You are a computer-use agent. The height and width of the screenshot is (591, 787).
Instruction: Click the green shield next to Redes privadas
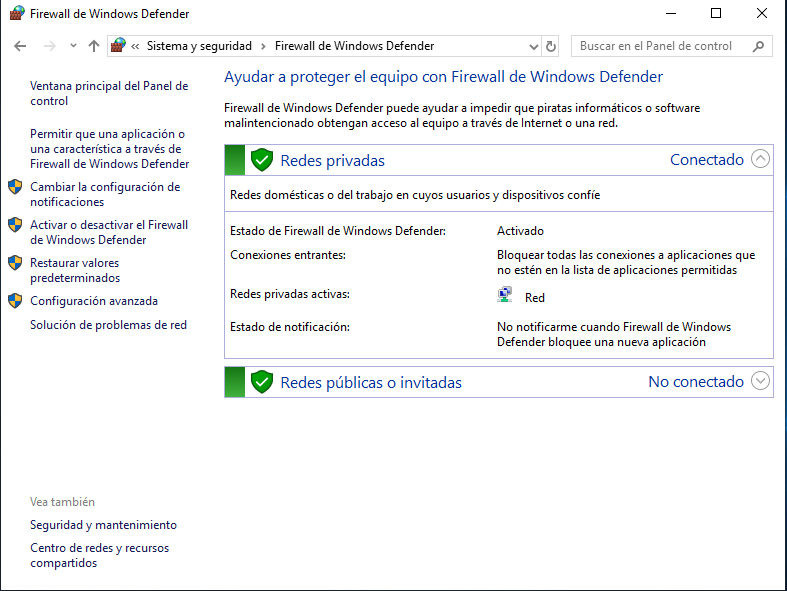[x=261, y=160]
